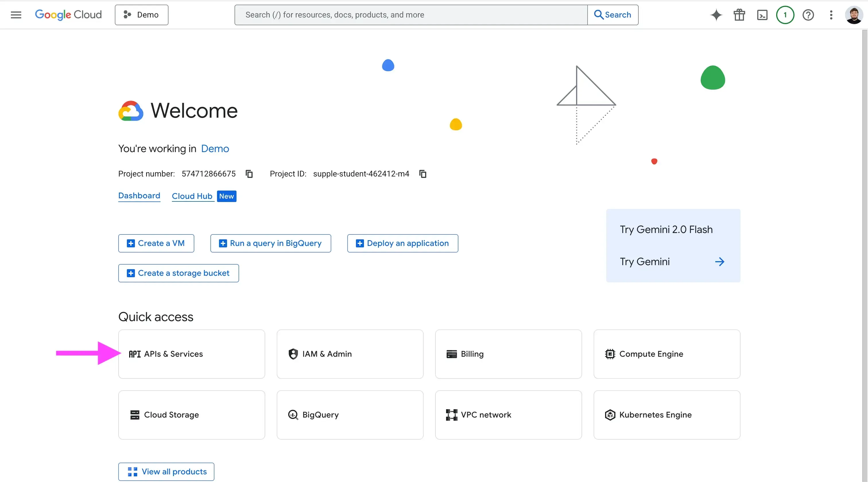Copy the Project ID to clipboard
This screenshot has width=868, height=493.
coord(422,174)
